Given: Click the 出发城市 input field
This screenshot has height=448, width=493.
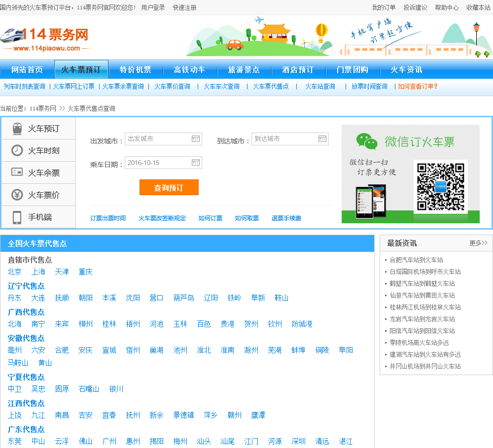Looking at the screenshot, I should 163,139.
